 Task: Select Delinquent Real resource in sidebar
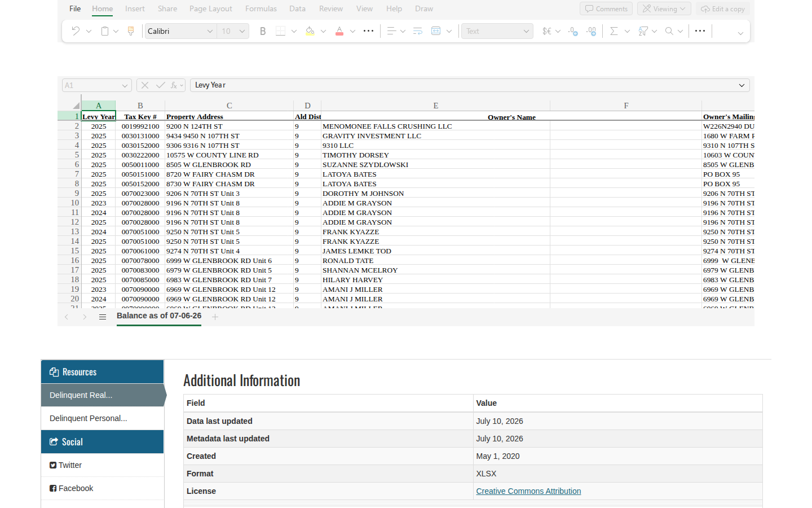103,395
